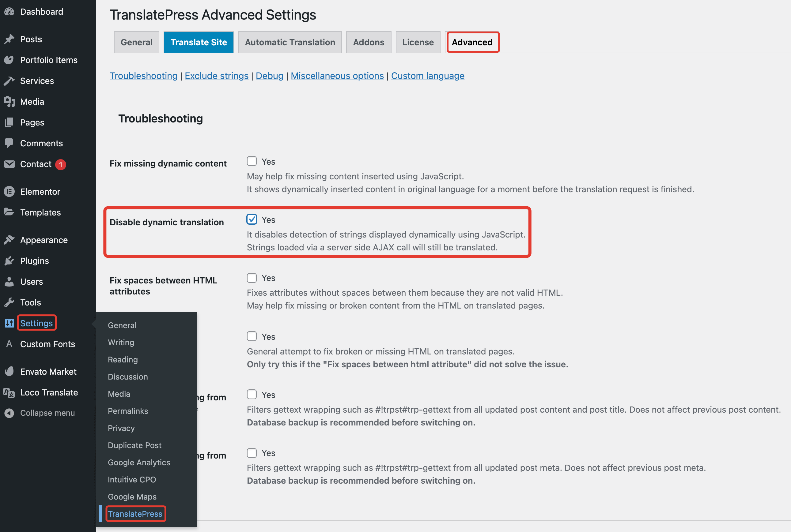The image size is (791, 532).
Task: Click the Comments speech bubble icon
Action: pyautogui.click(x=9, y=143)
